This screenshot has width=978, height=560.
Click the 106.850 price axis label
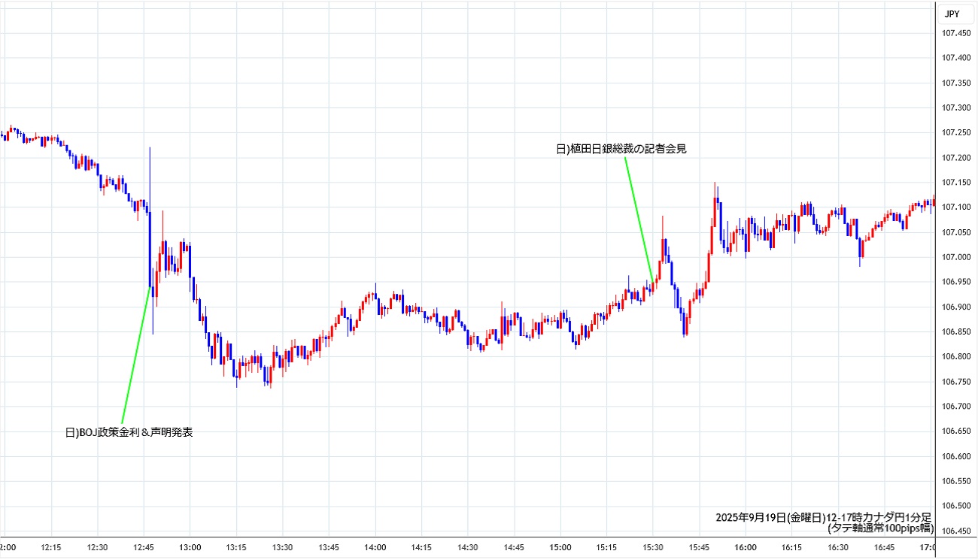point(956,331)
